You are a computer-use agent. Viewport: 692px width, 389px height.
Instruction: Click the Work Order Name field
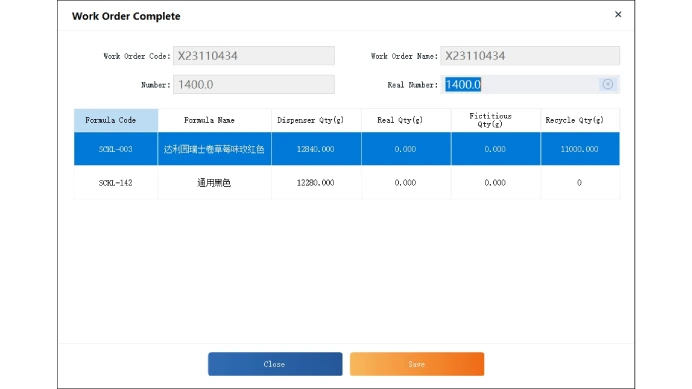(530, 56)
